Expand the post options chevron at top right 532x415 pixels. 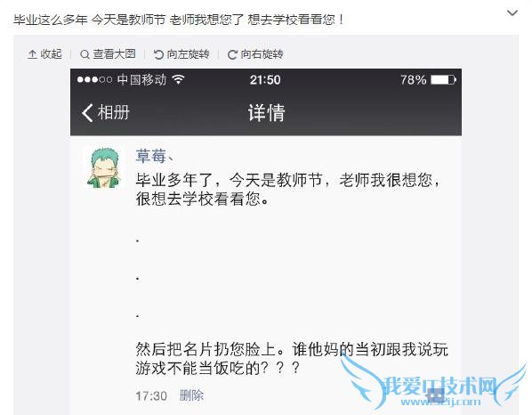(512, 13)
